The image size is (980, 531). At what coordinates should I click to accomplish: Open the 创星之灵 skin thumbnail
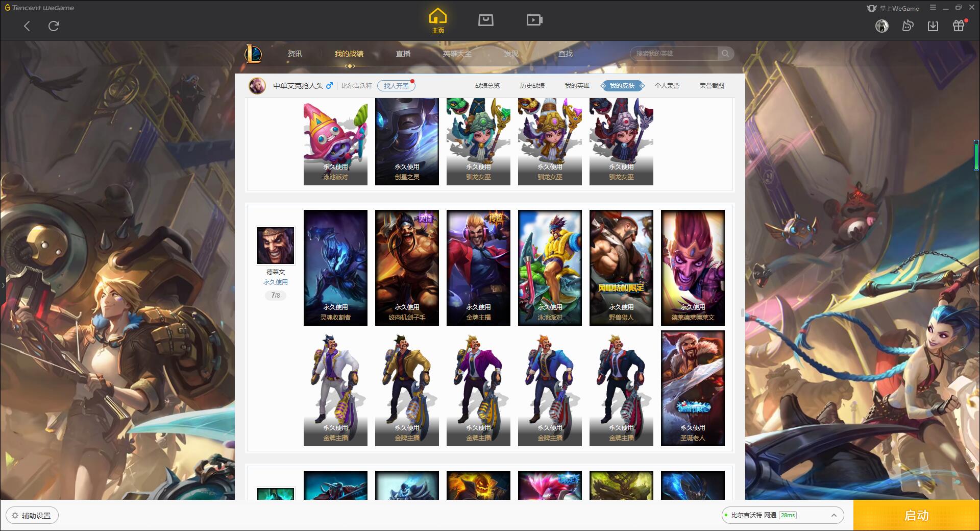(x=407, y=141)
